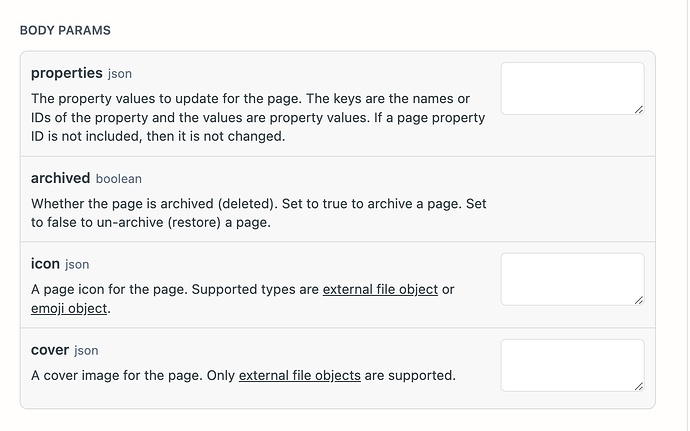Image resolution: width=690 pixels, height=431 pixels.
Task: Click the resize grip of cover textarea
Action: [639, 386]
